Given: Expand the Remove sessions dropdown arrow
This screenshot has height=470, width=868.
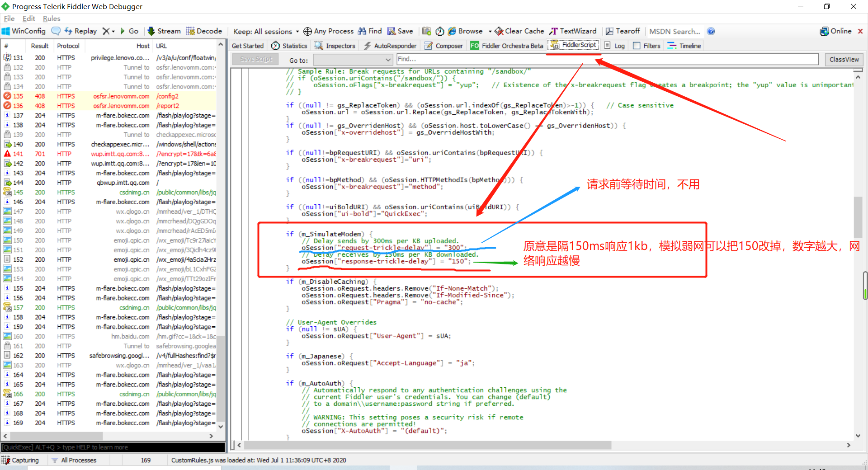Looking at the screenshot, I should point(113,31).
